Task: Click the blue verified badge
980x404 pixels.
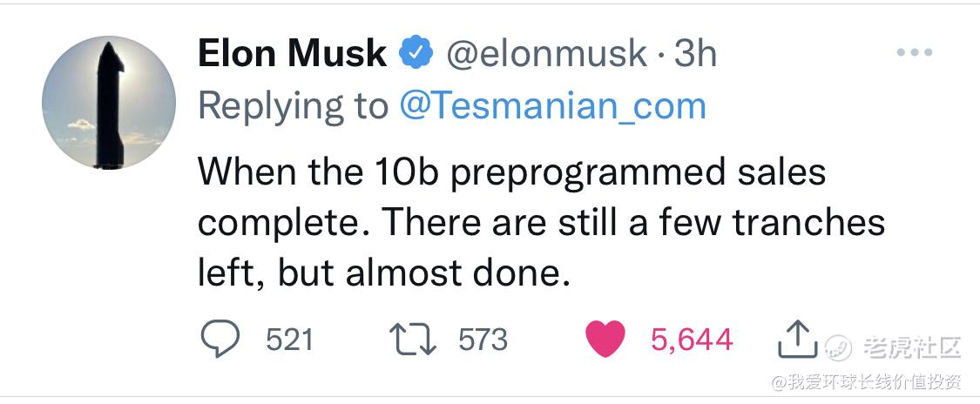Action: pyautogui.click(x=416, y=53)
